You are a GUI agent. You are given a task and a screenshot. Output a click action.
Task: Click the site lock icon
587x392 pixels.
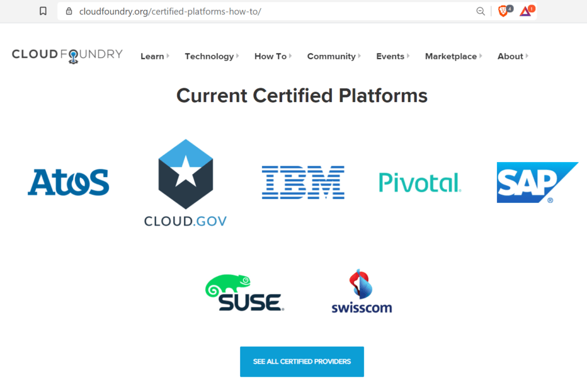[x=69, y=11]
